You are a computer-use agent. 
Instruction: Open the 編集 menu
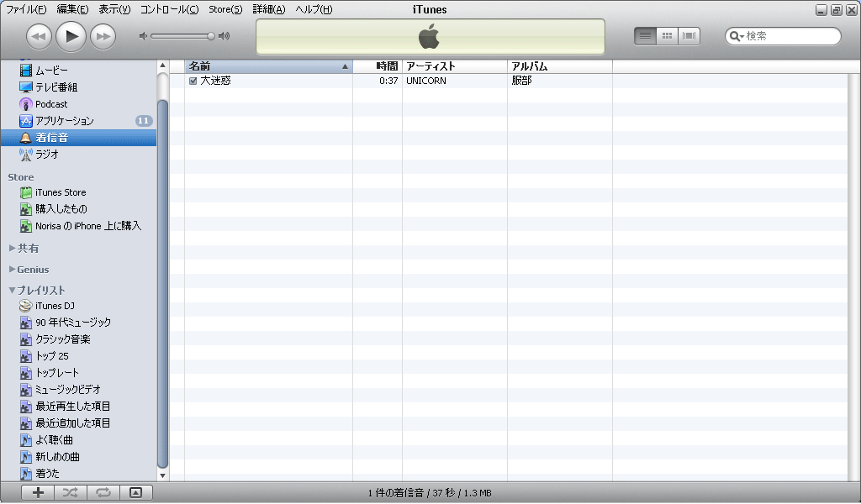[72, 9]
